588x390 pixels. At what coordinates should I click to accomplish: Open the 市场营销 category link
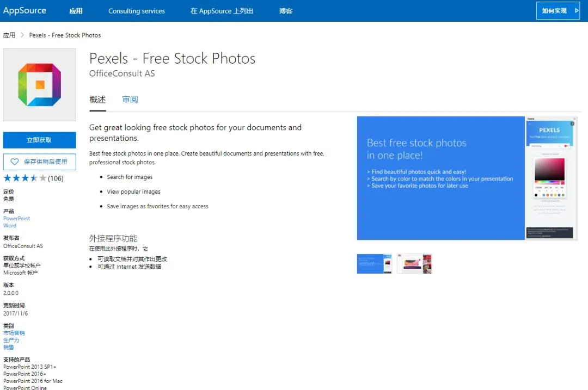pos(14,333)
